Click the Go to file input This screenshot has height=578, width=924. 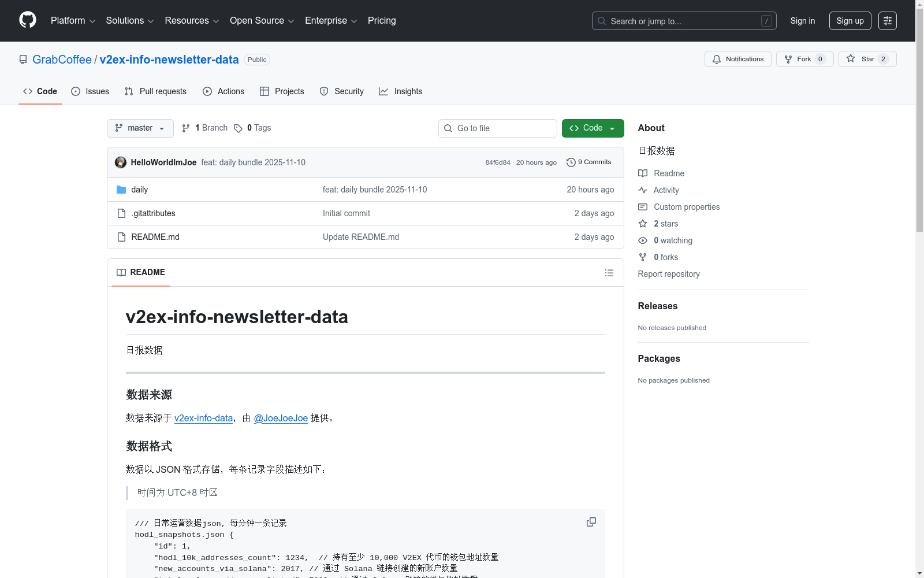(497, 128)
